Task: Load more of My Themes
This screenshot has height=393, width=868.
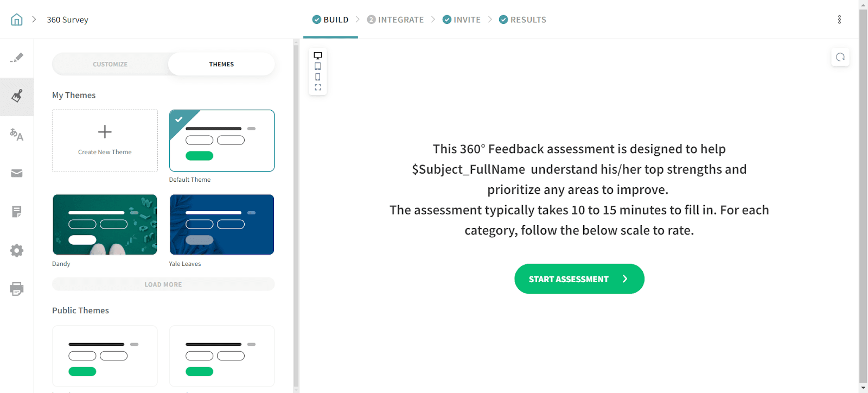Action: pyautogui.click(x=163, y=284)
